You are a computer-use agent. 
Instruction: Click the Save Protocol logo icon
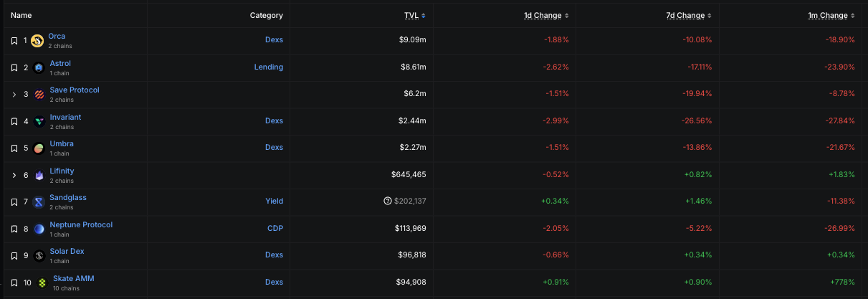pyautogui.click(x=39, y=94)
